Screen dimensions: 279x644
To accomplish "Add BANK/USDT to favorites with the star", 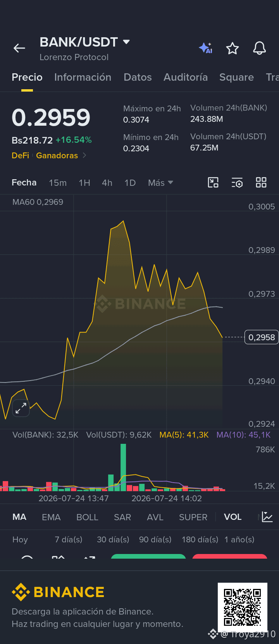I will coord(232,48).
